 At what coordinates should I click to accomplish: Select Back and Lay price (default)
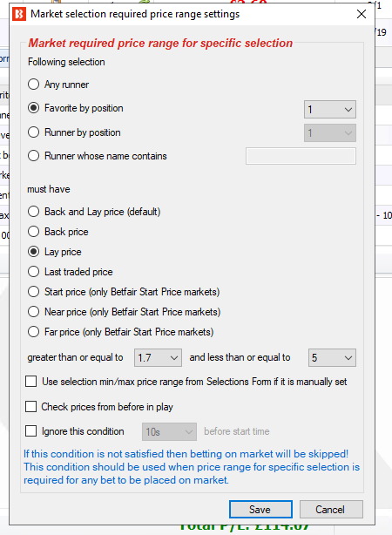[33, 212]
